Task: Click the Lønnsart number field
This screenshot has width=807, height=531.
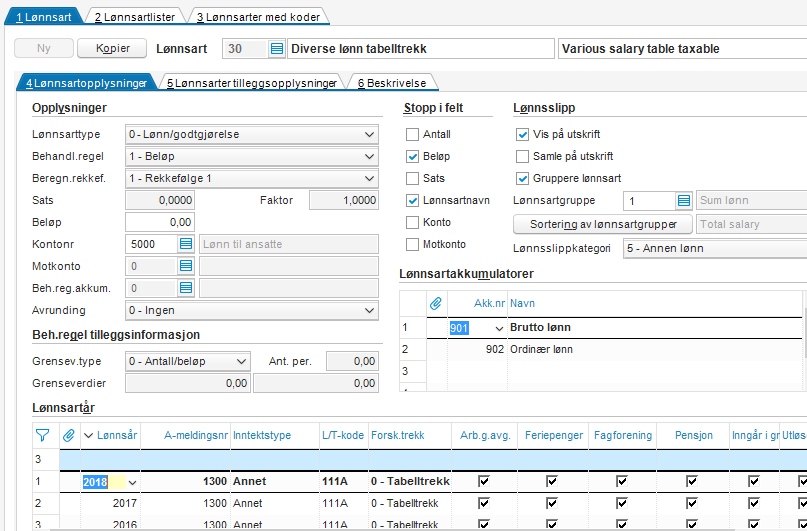Action: tap(245, 49)
